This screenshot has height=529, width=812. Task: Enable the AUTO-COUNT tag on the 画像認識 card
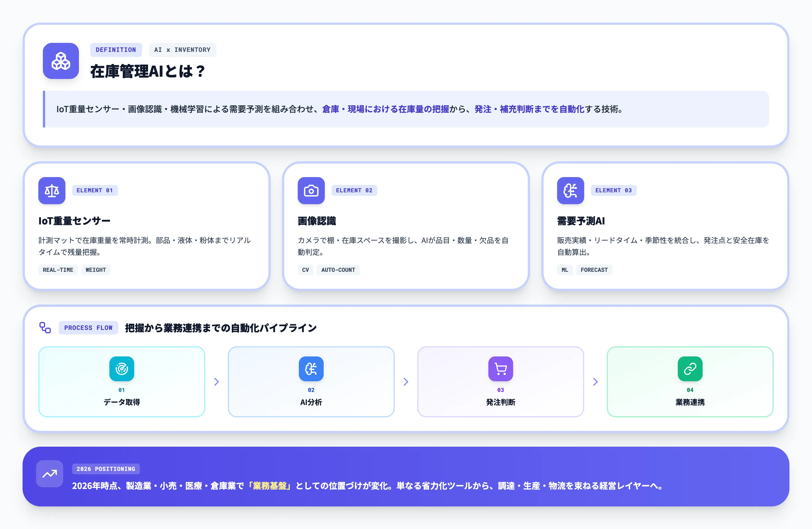point(338,270)
